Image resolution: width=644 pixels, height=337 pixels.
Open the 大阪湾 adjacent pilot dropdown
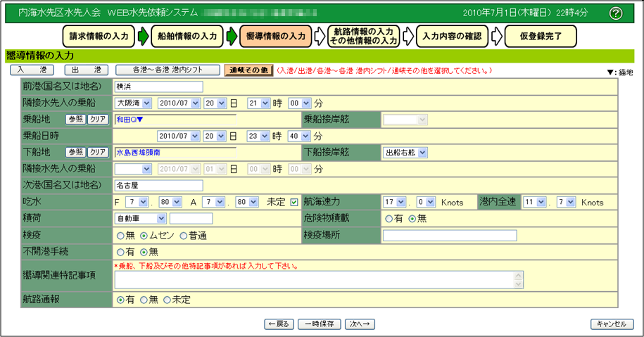[x=134, y=103]
